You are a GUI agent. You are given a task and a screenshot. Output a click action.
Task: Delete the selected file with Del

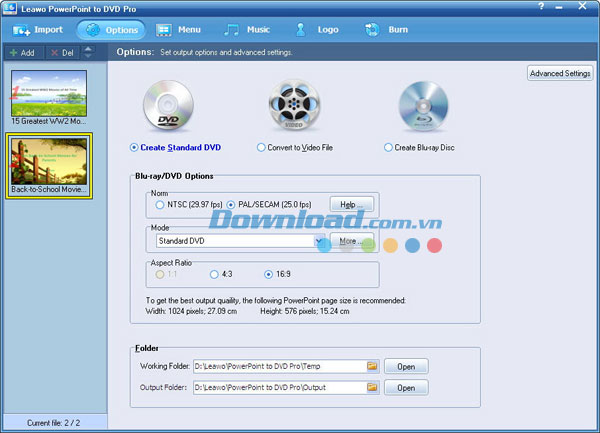point(62,53)
